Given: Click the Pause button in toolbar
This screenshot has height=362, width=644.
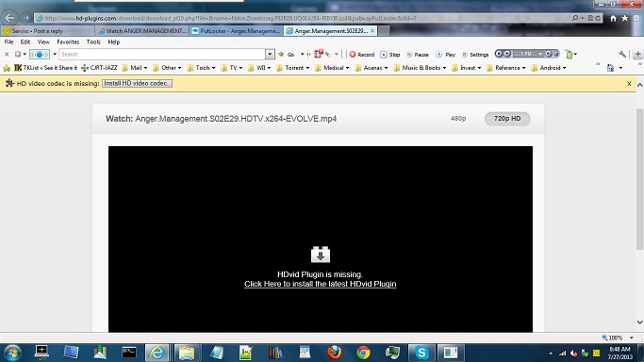Looking at the screenshot, I should pyautogui.click(x=418, y=54).
